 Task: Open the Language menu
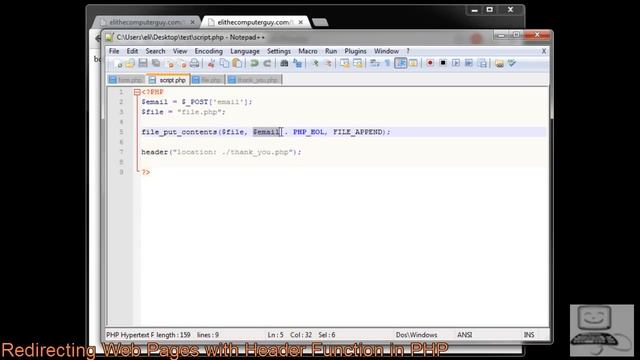[x=245, y=51]
